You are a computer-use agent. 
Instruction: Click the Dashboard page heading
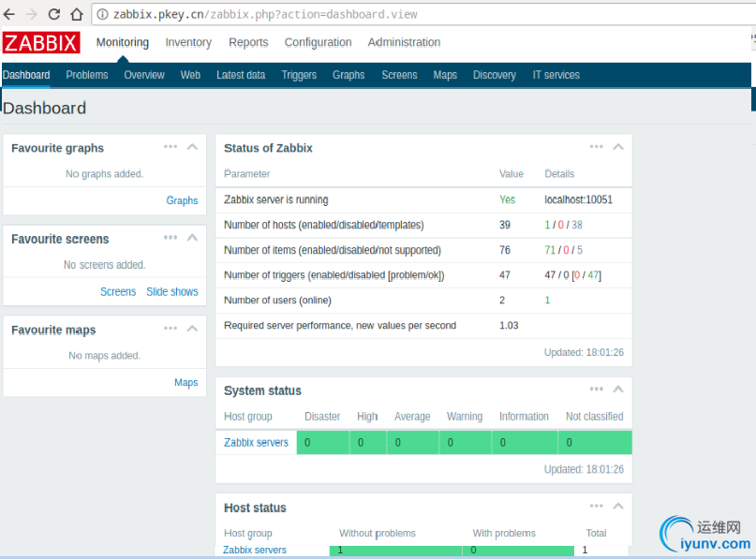tap(44, 108)
